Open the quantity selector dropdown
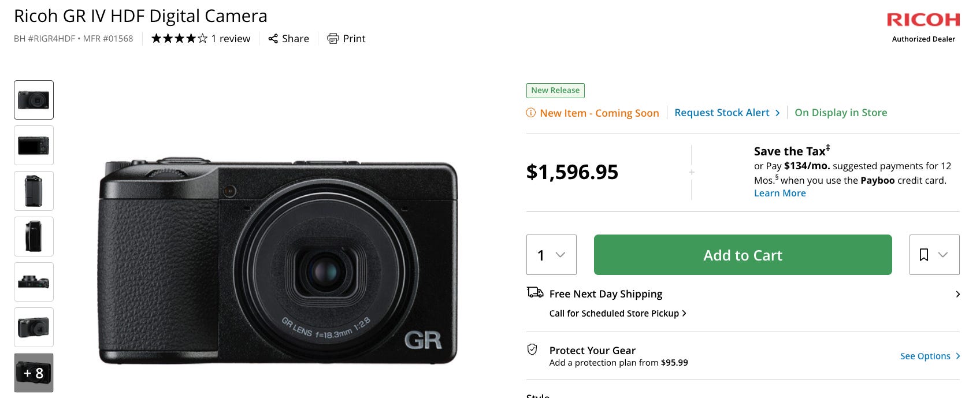Viewport: 980px width, 398px height. click(x=551, y=255)
